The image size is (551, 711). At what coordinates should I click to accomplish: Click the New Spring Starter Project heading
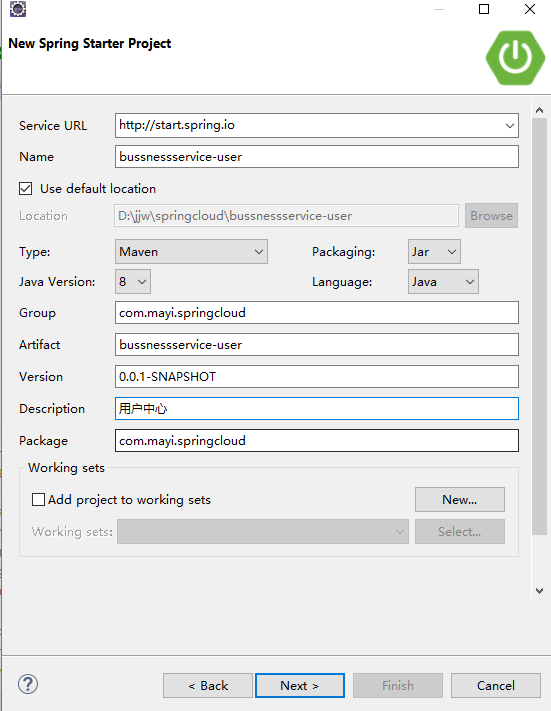[90, 44]
